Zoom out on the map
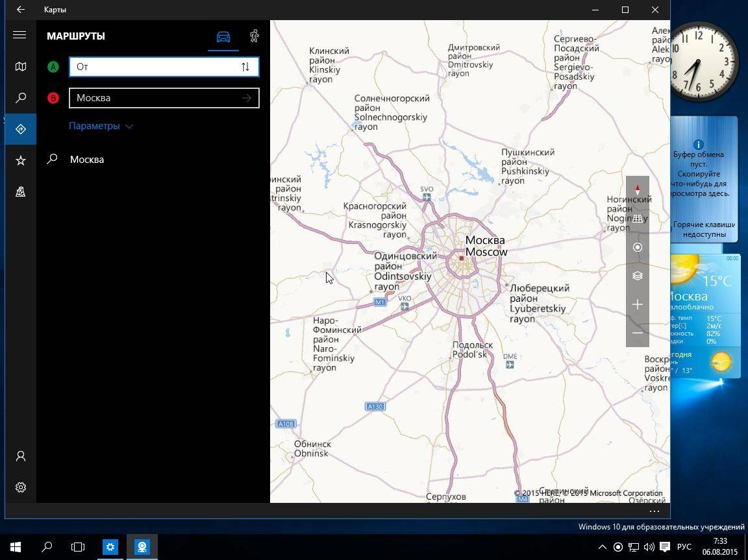The height and width of the screenshot is (560, 748). tap(638, 333)
